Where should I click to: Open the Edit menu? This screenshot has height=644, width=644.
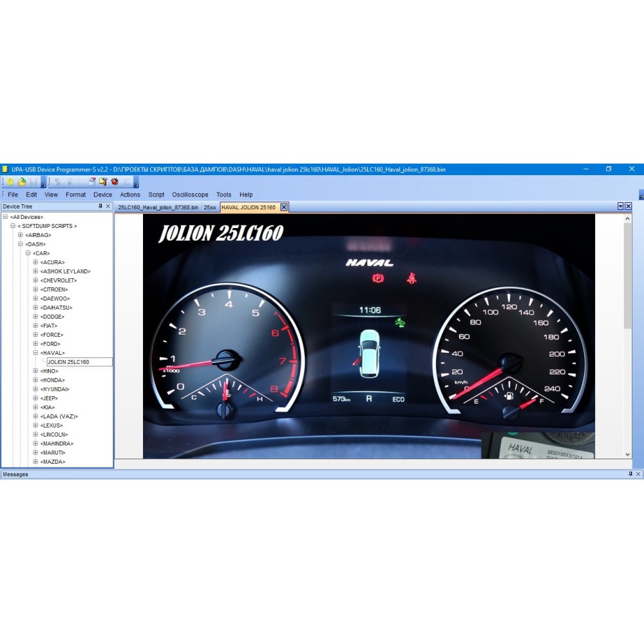pos(31,194)
